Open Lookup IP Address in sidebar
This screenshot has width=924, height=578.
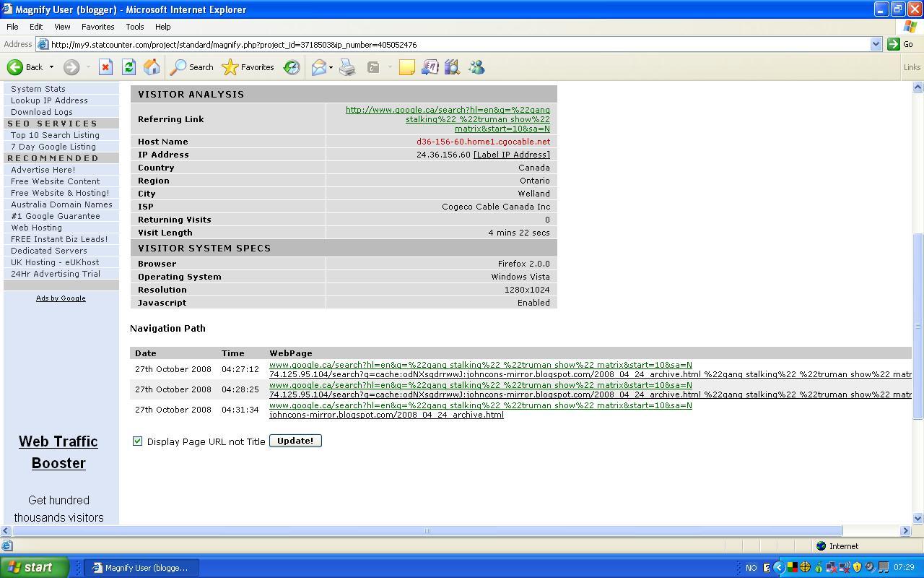point(49,100)
